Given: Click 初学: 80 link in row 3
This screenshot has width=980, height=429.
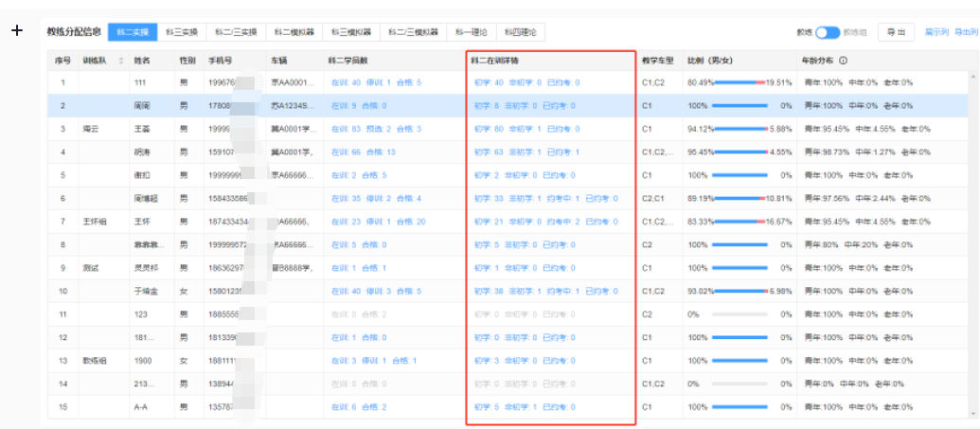Looking at the screenshot, I should [489, 129].
